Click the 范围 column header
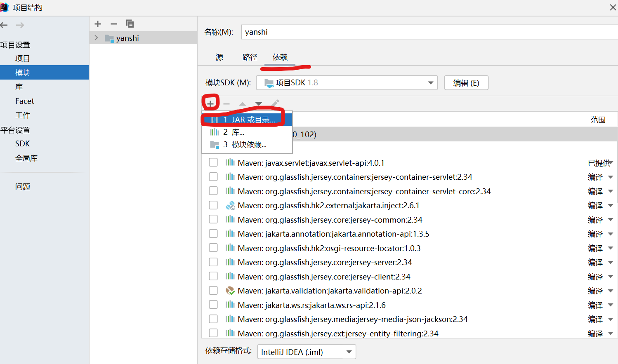This screenshot has width=618, height=364. [598, 120]
